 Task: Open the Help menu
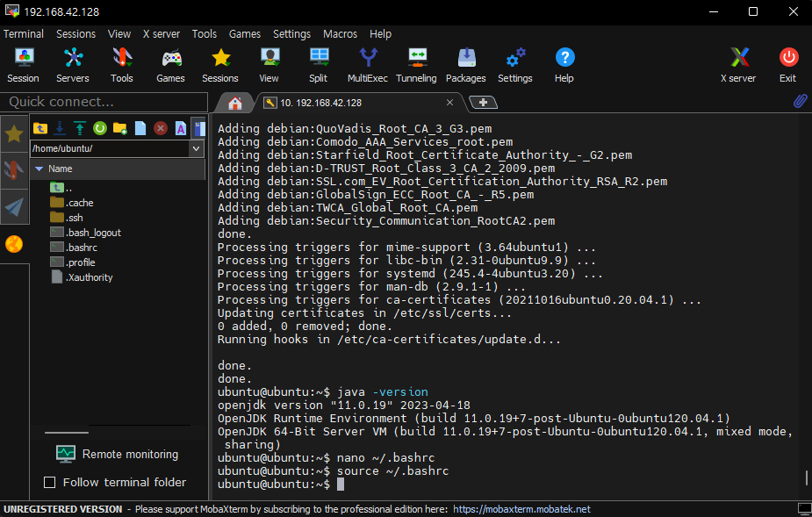tap(380, 33)
